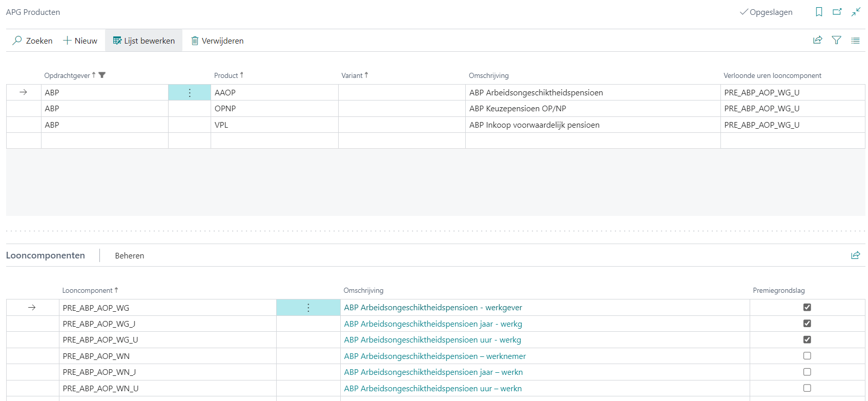Click the share icon in top toolbar
Screen dimensions: 868x401
[x=818, y=41]
